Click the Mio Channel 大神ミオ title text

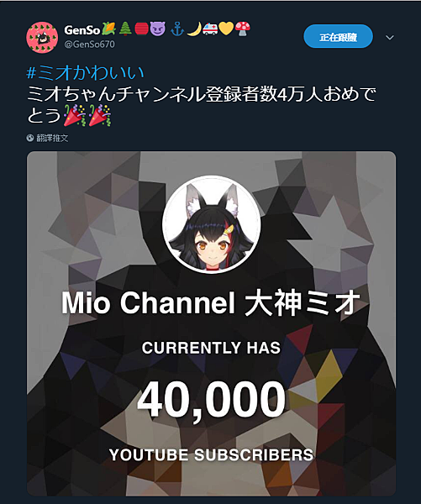[x=211, y=302]
